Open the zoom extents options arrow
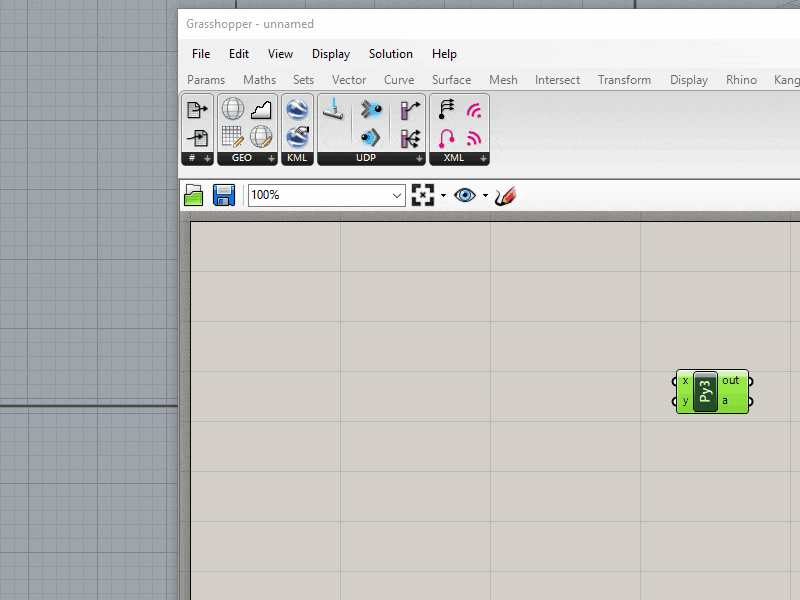This screenshot has height=600, width=800. tap(443, 195)
